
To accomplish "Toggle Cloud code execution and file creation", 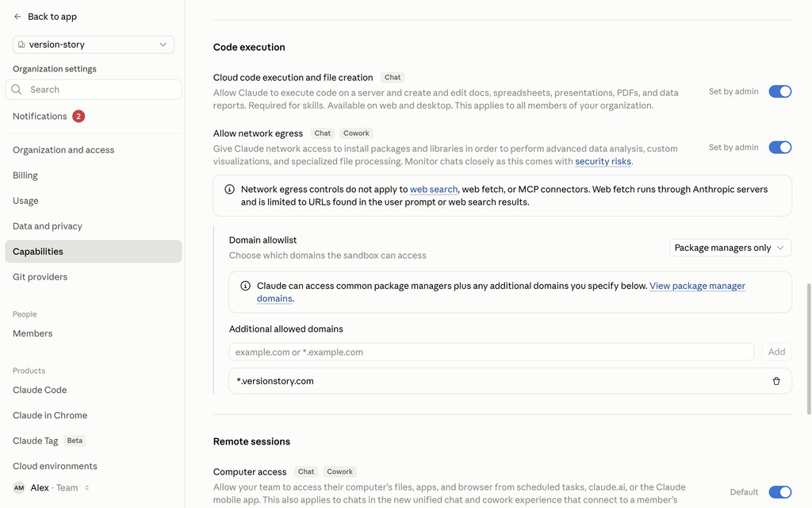I will [780, 91].
